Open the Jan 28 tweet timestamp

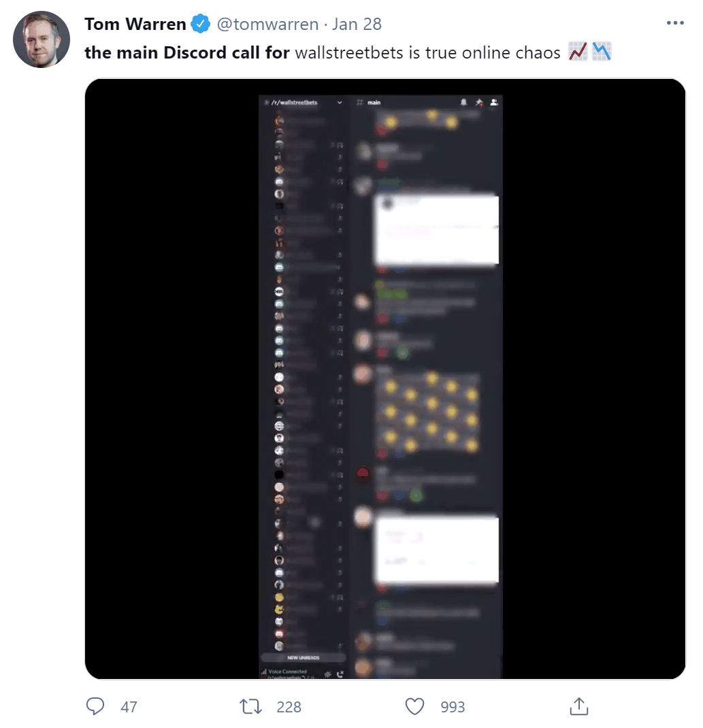(x=357, y=24)
